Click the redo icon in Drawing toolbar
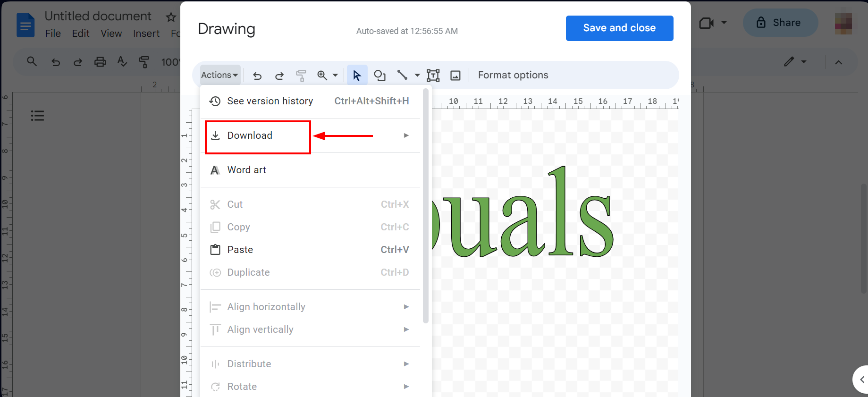 point(279,76)
